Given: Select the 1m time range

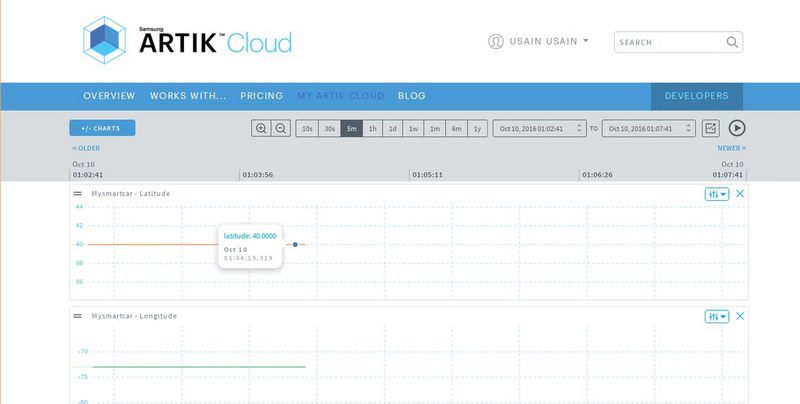Looking at the screenshot, I should [x=435, y=129].
